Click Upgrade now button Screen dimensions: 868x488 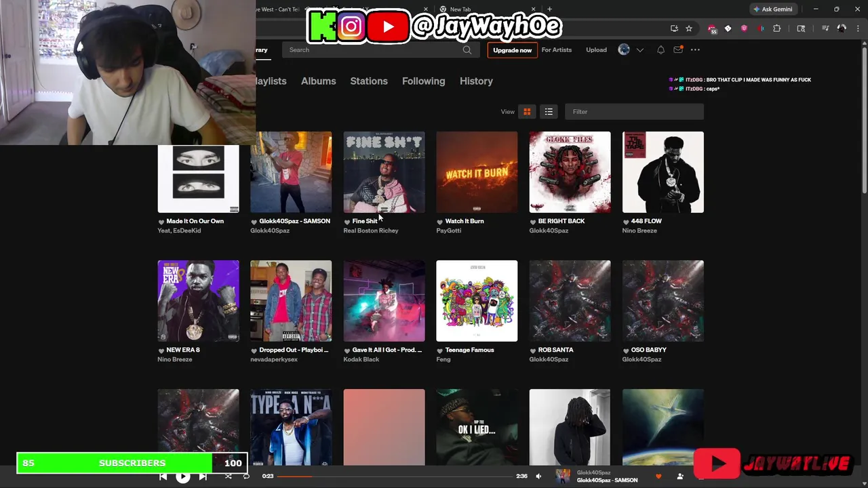point(512,49)
